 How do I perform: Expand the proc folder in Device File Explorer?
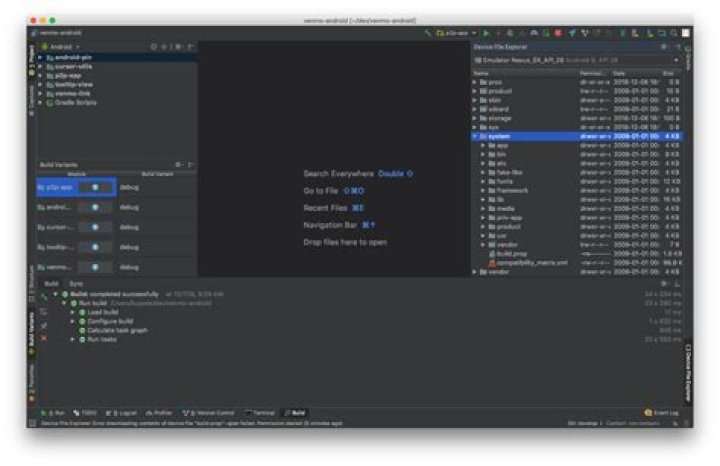475,82
